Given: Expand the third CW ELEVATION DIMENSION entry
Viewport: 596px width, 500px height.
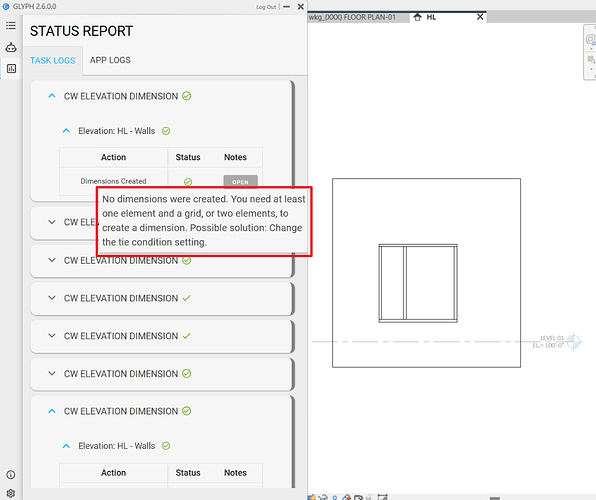Looking at the screenshot, I should click(52, 260).
